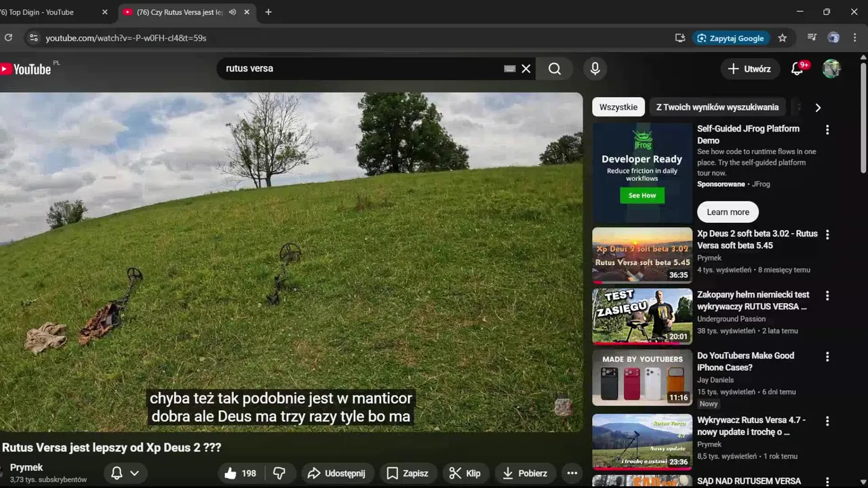Click Zapisz save button
Viewport: 868px width, 488px height.
(408, 473)
